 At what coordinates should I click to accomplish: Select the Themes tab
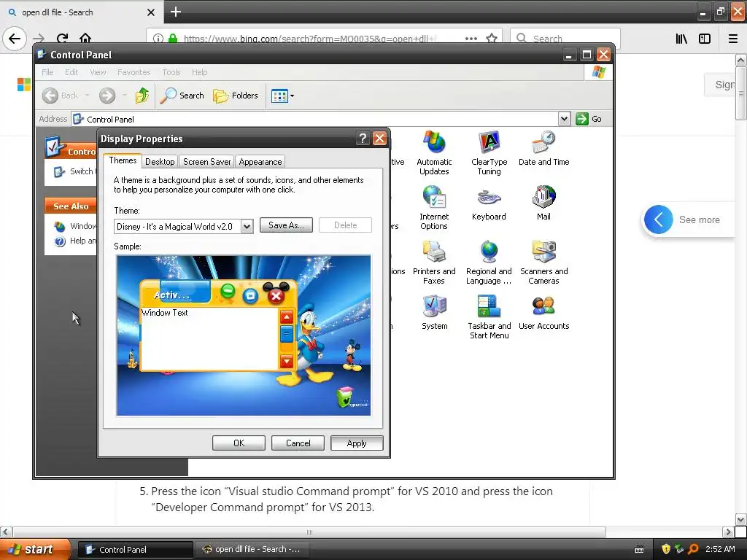click(x=123, y=160)
